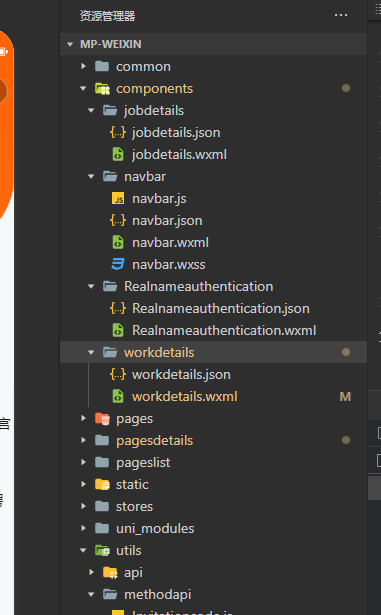Click the static folder icon
381x615 pixels.
coord(102,484)
